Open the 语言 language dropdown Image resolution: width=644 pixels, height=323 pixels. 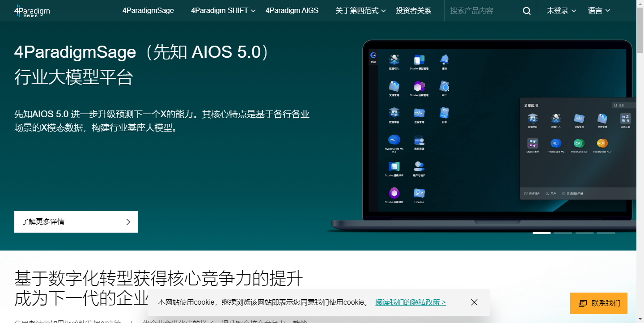coord(599,11)
